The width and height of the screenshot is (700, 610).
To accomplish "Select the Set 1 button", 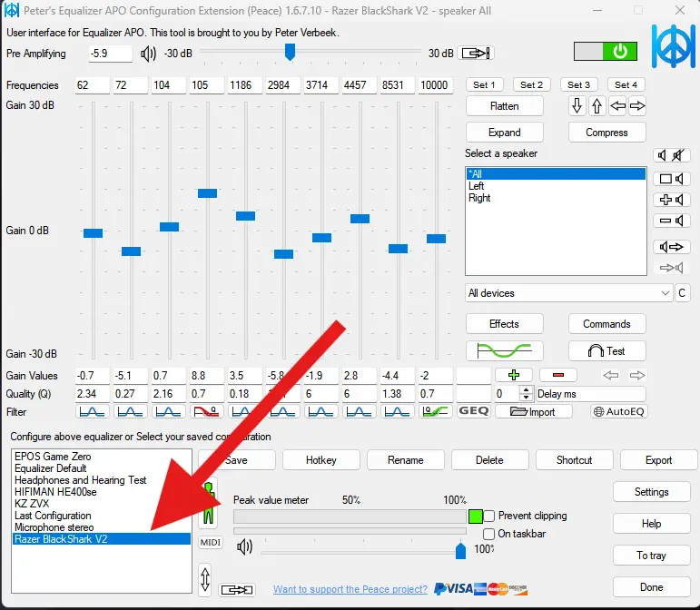I will (485, 84).
